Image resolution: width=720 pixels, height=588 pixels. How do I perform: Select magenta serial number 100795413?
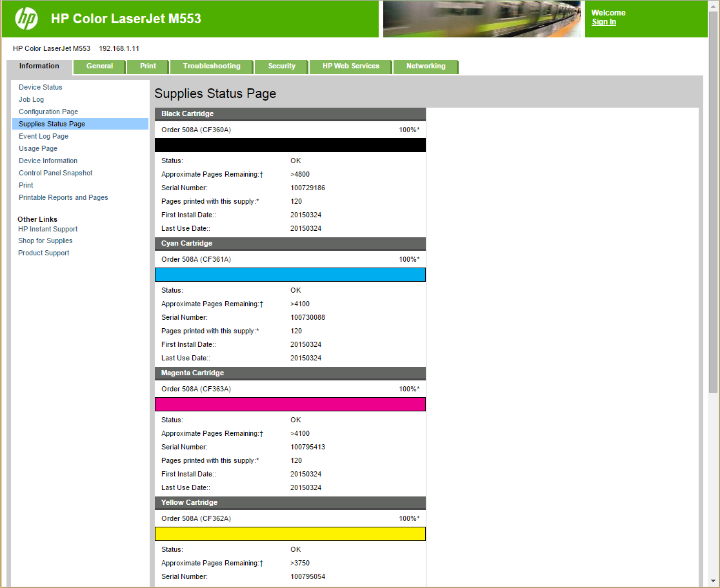pyautogui.click(x=308, y=447)
